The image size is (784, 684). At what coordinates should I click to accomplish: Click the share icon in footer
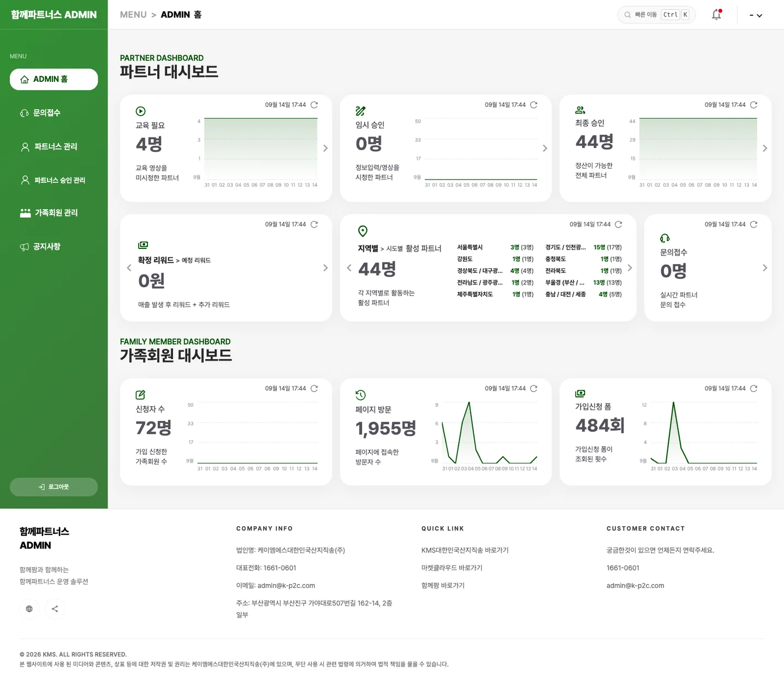pos(55,609)
